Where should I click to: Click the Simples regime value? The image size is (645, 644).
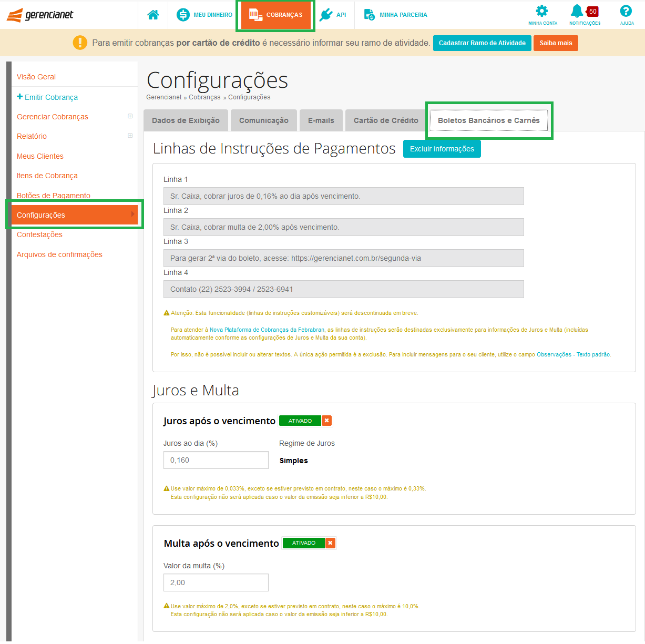point(294,461)
